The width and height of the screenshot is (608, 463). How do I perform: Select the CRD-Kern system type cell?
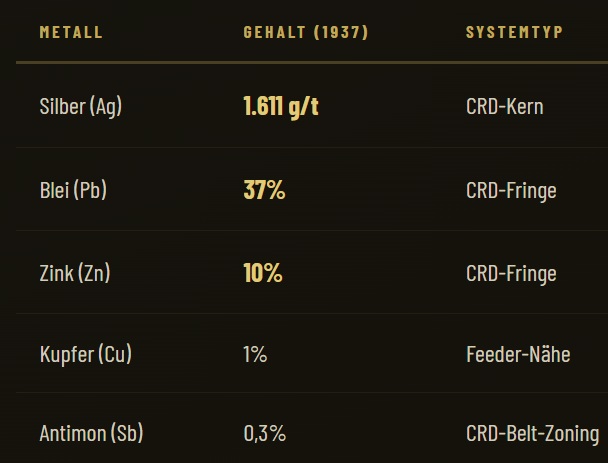point(505,106)
